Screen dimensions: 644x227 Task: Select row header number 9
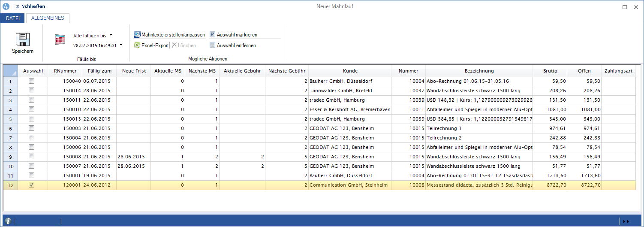tap(10, 157)
